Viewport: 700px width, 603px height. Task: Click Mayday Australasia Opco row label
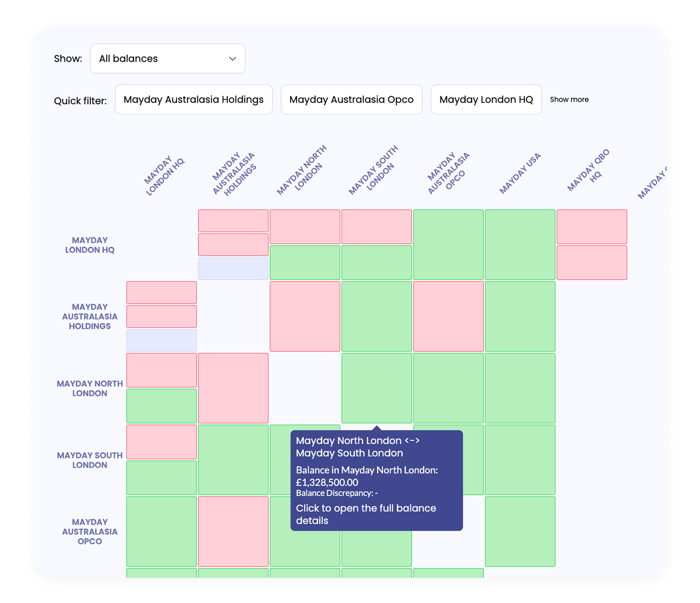click(x=90, y=531)
